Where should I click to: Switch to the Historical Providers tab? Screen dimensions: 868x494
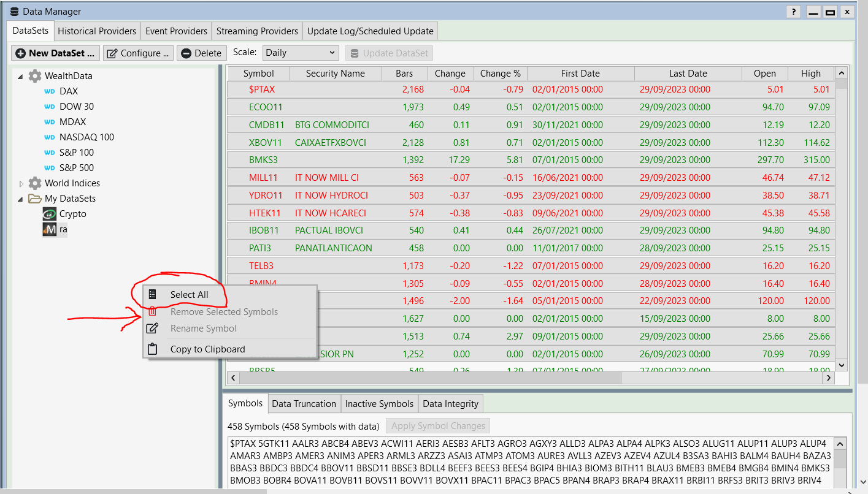pos(97,31)
